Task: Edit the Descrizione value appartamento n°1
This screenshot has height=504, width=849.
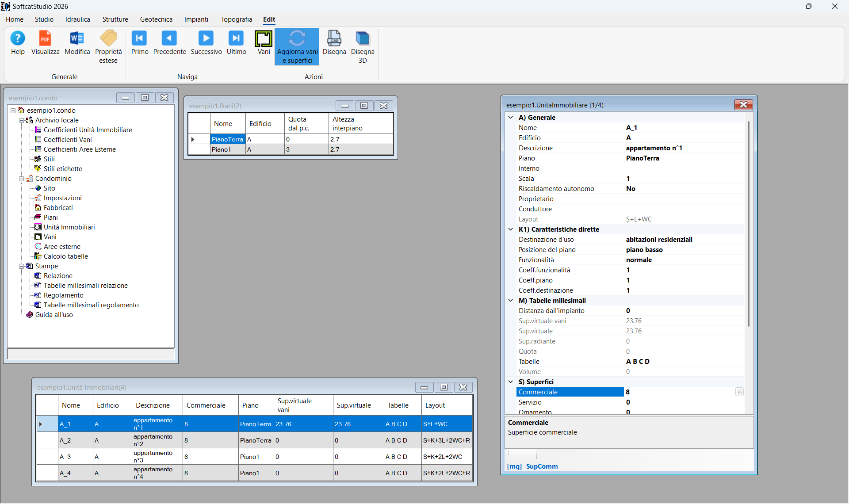Action: pos(684,148)
